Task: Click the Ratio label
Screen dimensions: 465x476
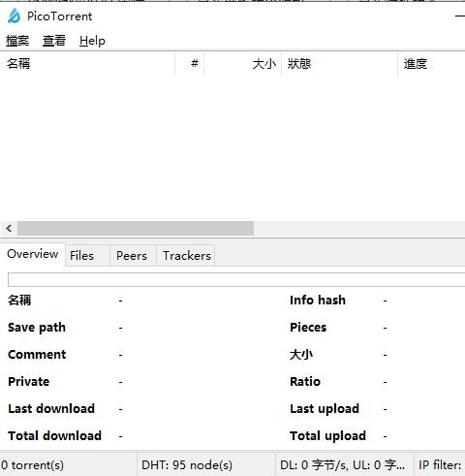Action: [x=305, y=382]
